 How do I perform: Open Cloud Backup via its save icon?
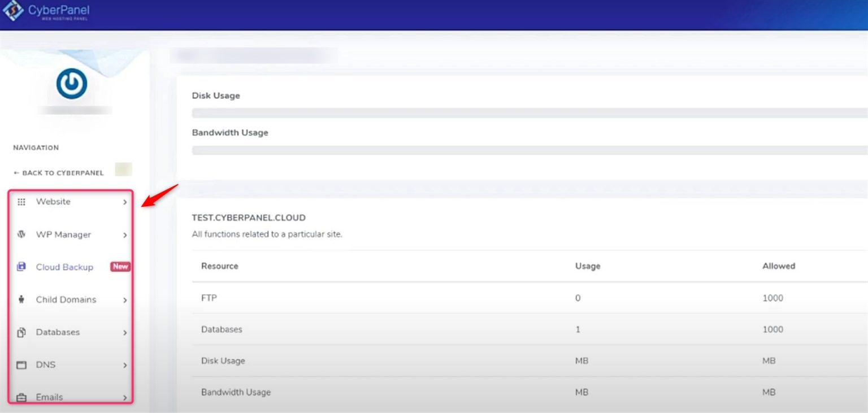pyautogui.click(x=21, y=267)
